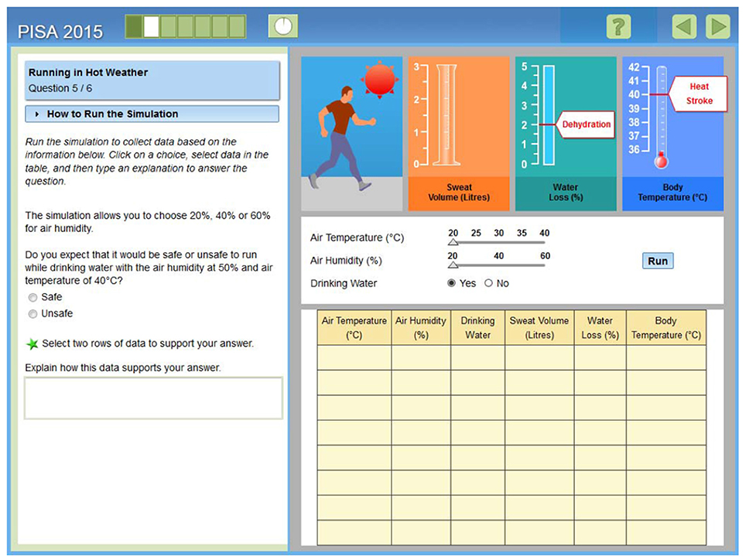Click the Sweat Volume (Litres) panel label

coord(459,192)
